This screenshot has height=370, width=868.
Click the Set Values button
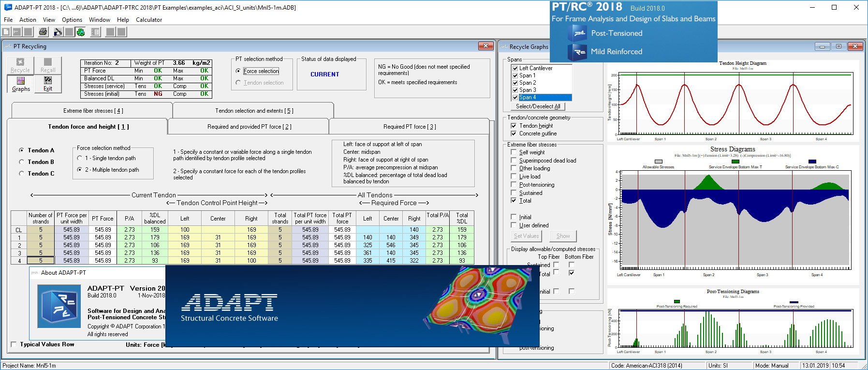click(x=526, y=236)
